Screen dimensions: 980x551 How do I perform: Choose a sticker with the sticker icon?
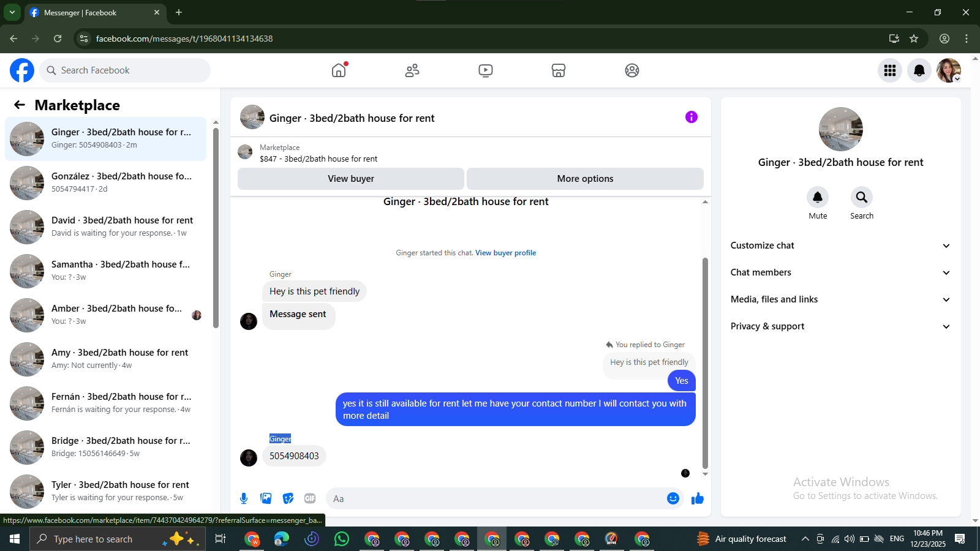[288, 498]
